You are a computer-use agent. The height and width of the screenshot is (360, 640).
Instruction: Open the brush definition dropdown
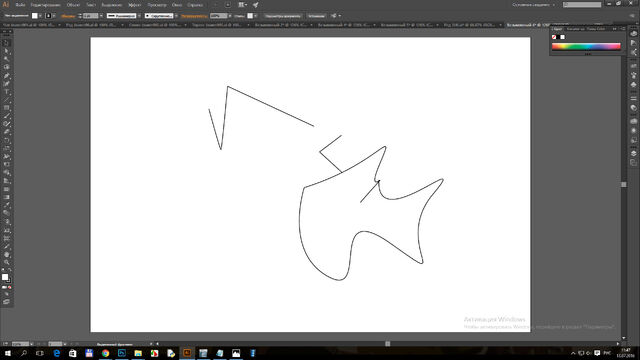(176, 16)
